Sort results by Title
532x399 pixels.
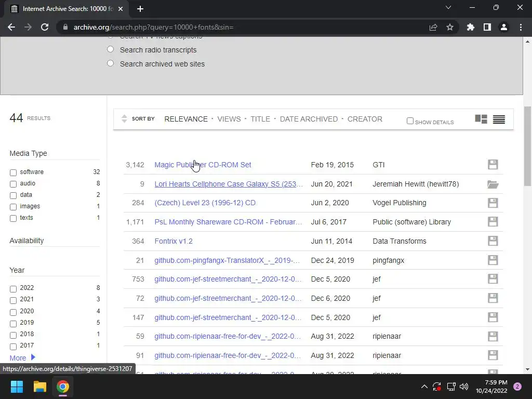[260, 119]
